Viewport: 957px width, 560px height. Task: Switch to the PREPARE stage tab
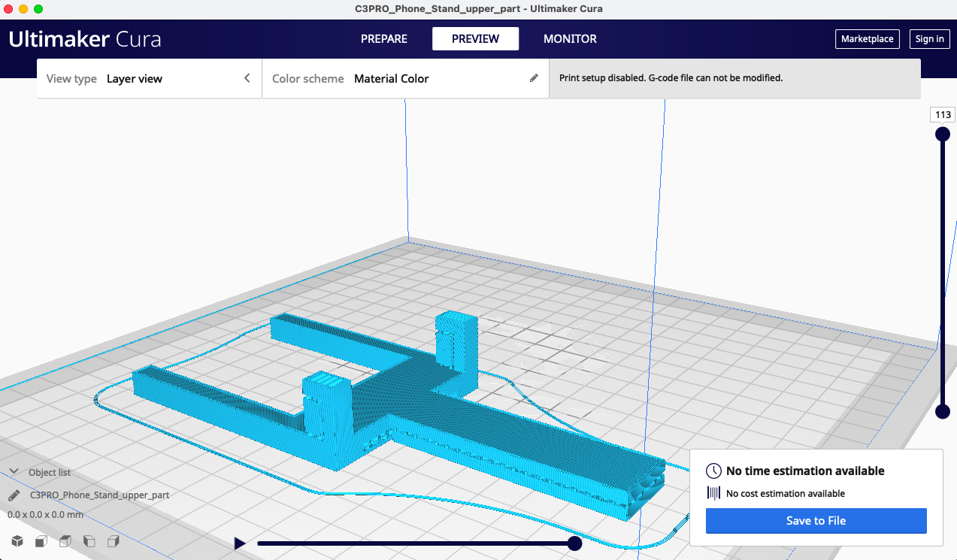[x=383, y=39]
